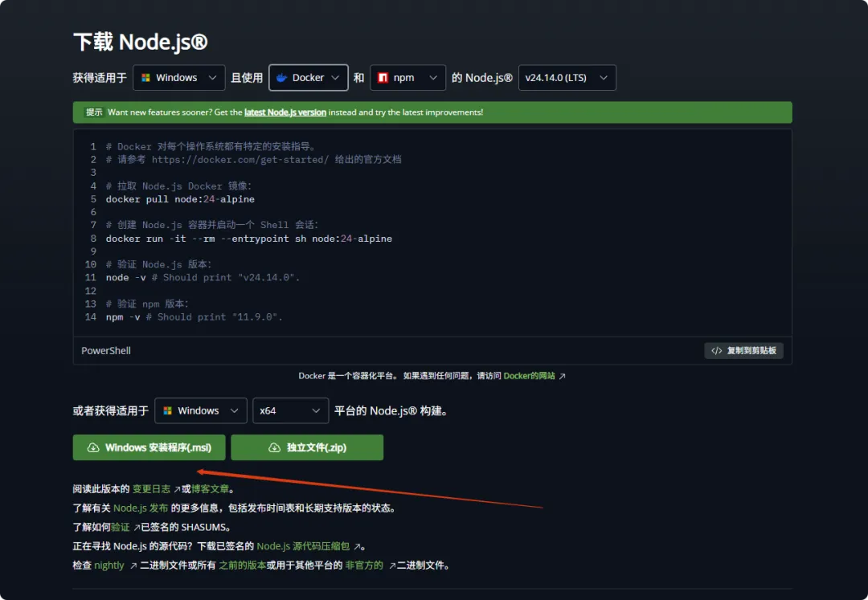Click the docker.com/get-started comment line
This screenshot has height=600, width=868.
(253, 159)
